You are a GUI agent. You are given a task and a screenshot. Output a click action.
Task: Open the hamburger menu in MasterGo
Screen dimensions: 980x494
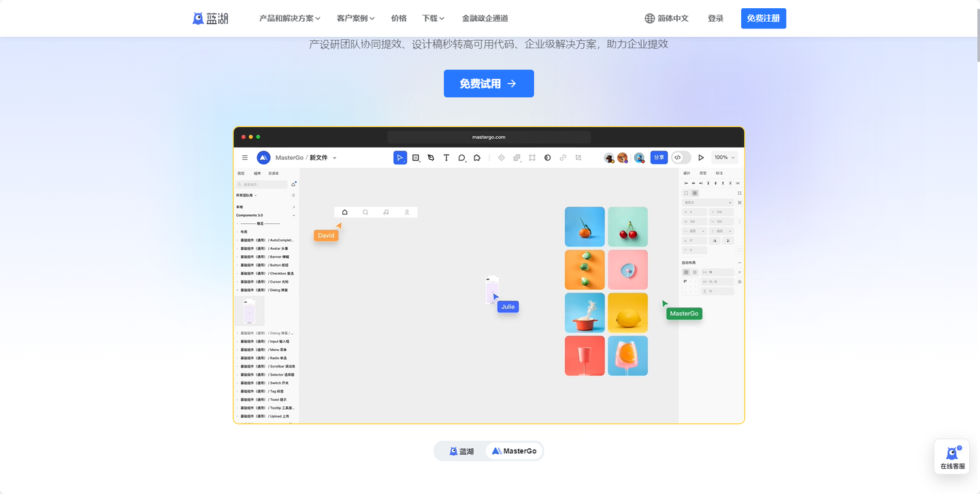tap(245, 158)
